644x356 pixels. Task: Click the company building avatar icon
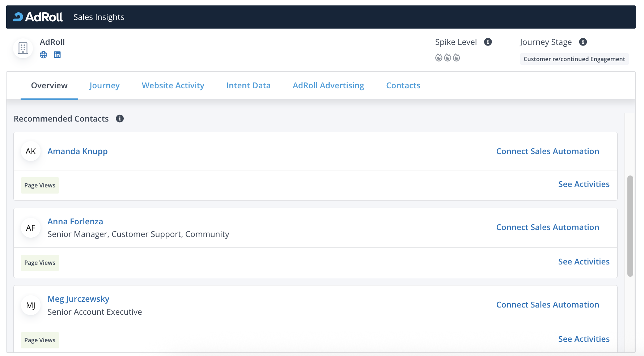(23, 48)
